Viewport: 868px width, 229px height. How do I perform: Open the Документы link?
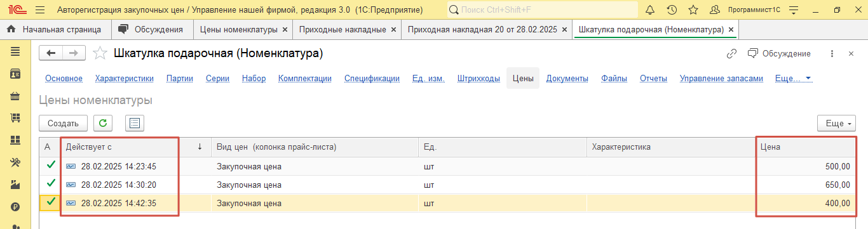click(x=567, y=79)
